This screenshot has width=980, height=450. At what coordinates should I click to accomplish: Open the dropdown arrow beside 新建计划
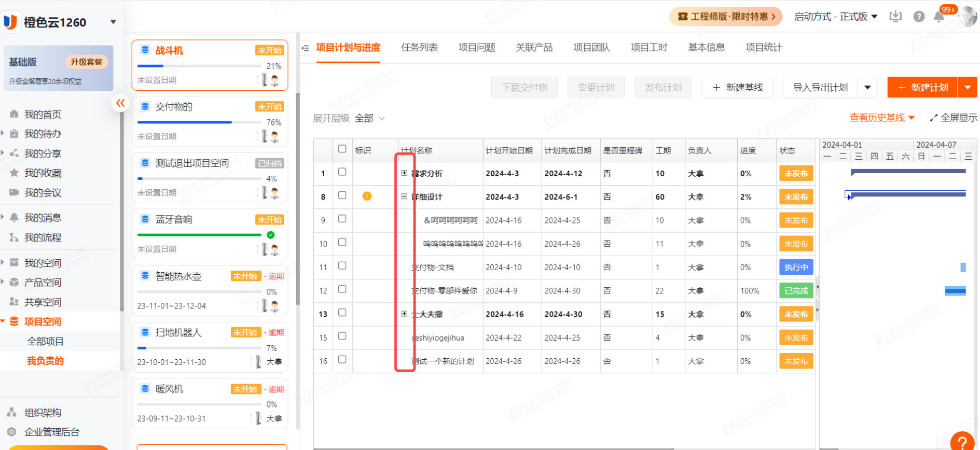[x=968, y=88]
